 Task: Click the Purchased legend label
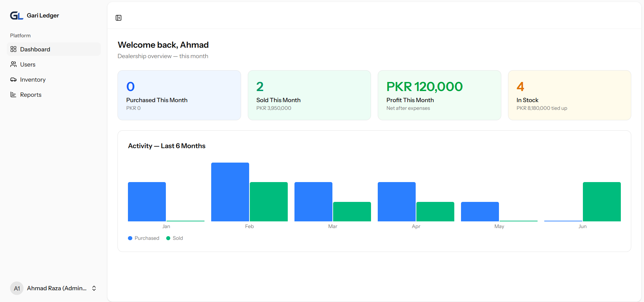point(147,238)
